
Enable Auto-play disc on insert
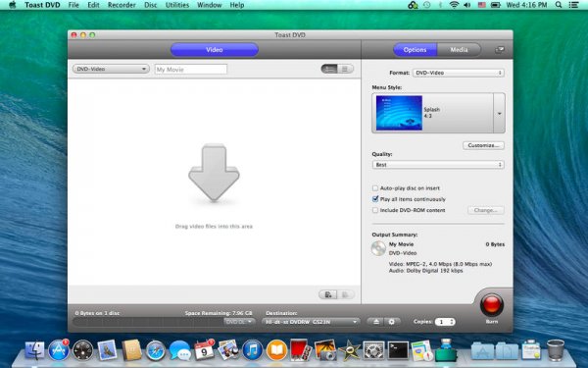(x=375, y=188)
